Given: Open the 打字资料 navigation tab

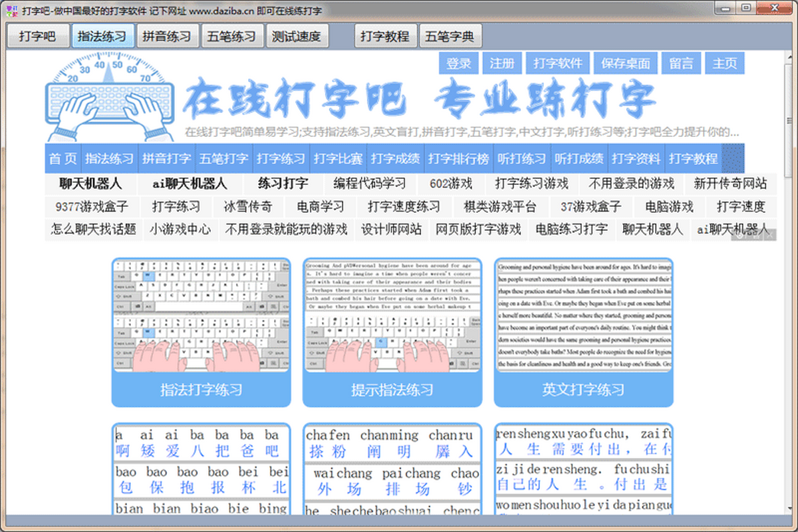Looking at the screenshot, I should (x=636, y=159).
